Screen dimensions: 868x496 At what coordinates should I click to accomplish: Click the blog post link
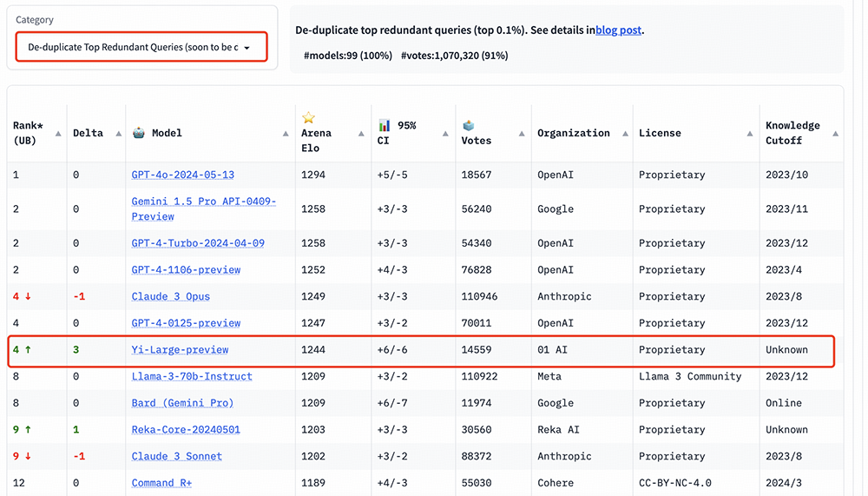(618, 30)
